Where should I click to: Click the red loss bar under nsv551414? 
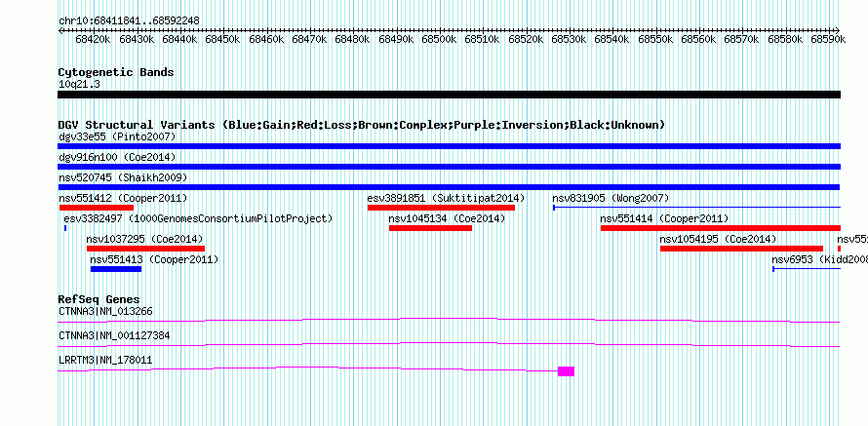[721, 228]
